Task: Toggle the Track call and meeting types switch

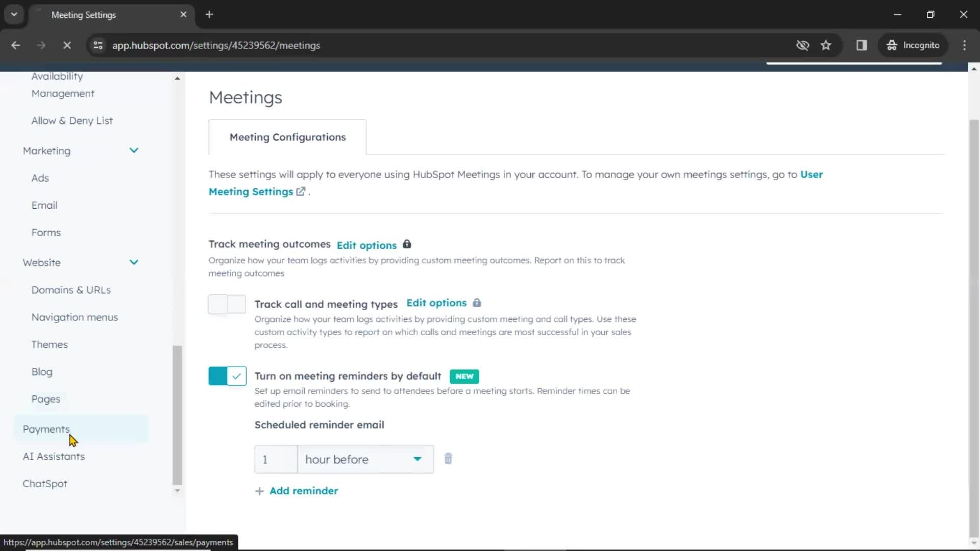Action: pos(228,304)
